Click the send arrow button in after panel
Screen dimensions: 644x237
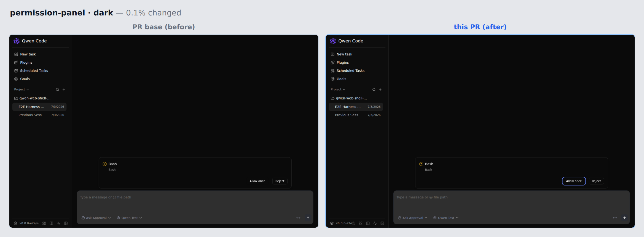[624, 218]
